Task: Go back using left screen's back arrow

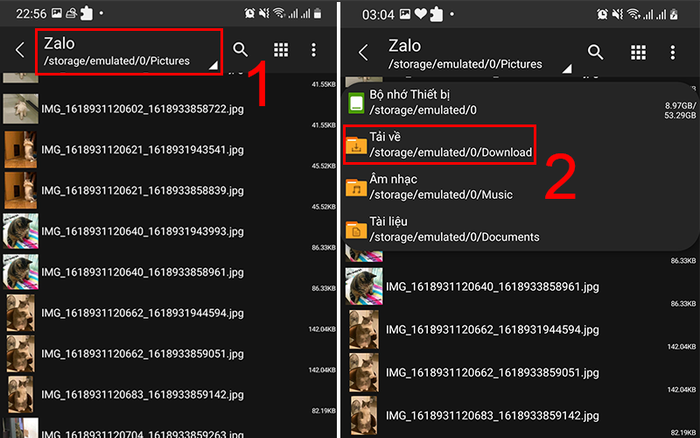Action: click(20, 50)
